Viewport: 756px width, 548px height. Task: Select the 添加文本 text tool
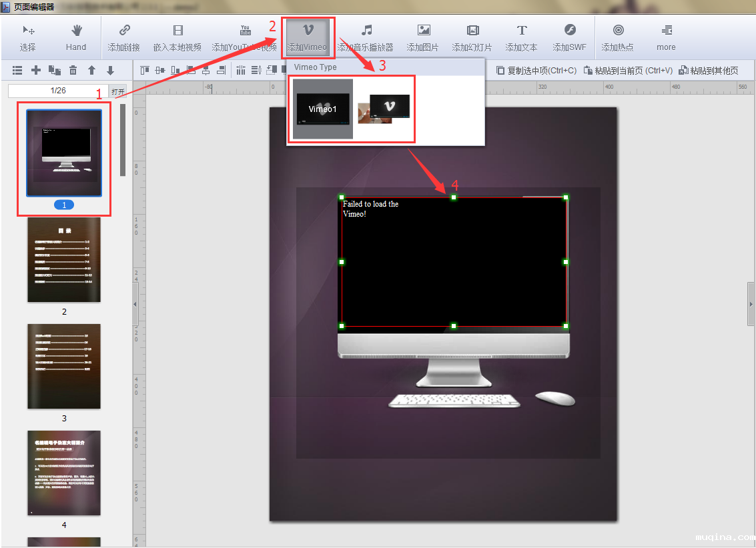(521, 37)
